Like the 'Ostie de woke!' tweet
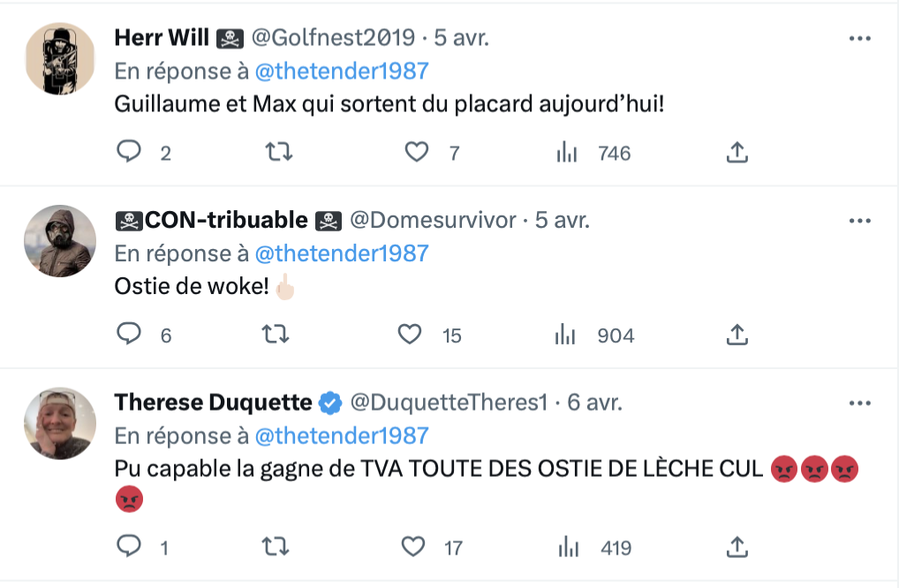The image size is (899, 588). coord(410,334)
